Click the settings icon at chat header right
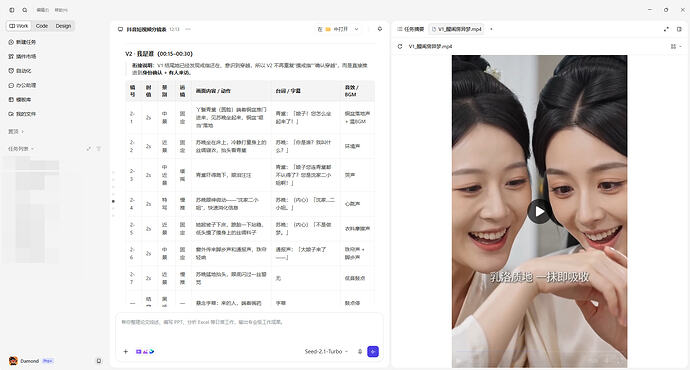 (380, 29)
